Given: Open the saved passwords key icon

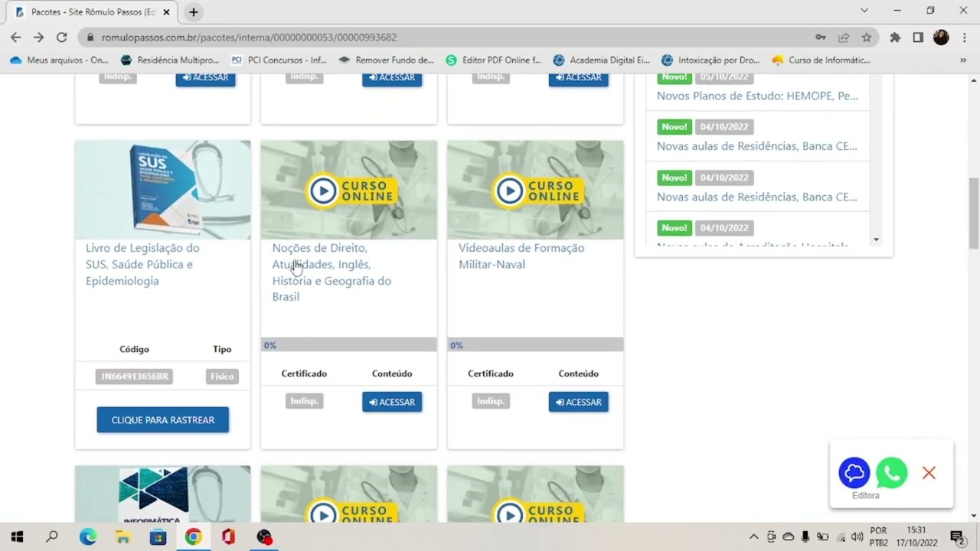Looking at the screenshot, I should [x=821, y=37].
